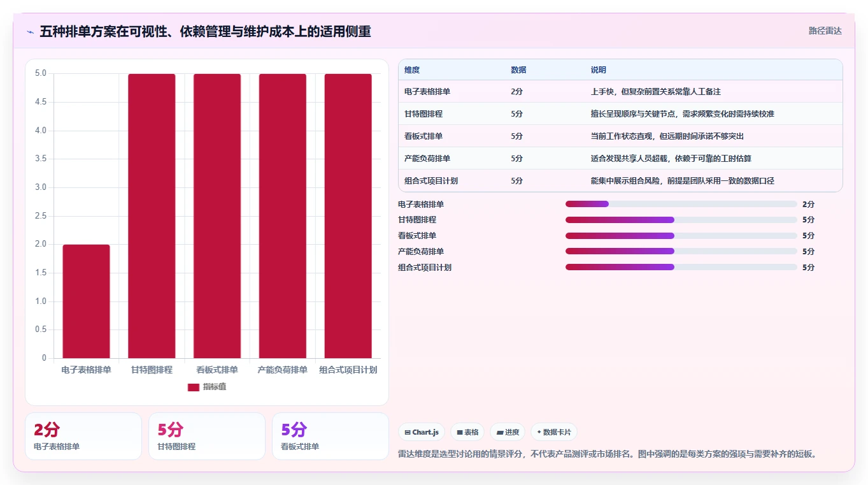This screenshot has width=868, height=485.
Task: Click the 表格 tag chip
Action: [x=467, y=432]
